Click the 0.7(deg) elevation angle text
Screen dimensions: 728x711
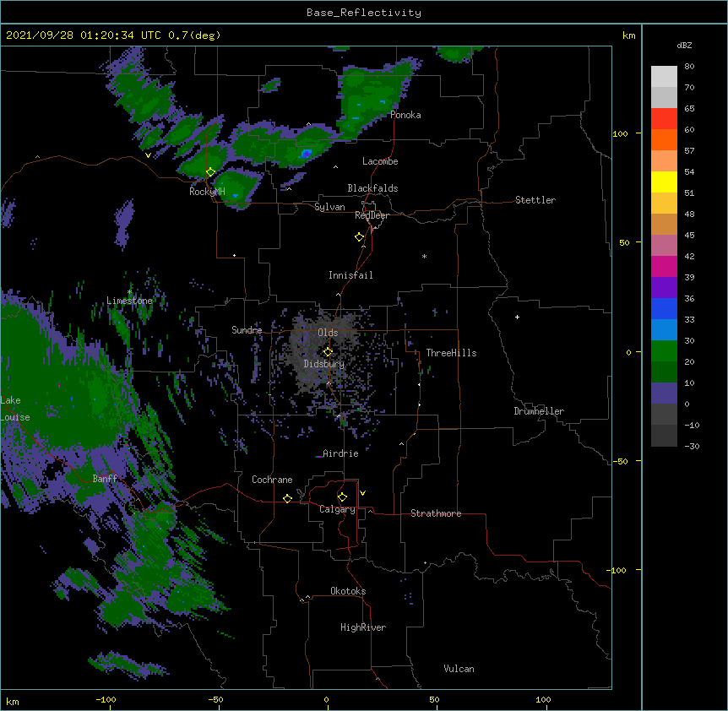194,35
